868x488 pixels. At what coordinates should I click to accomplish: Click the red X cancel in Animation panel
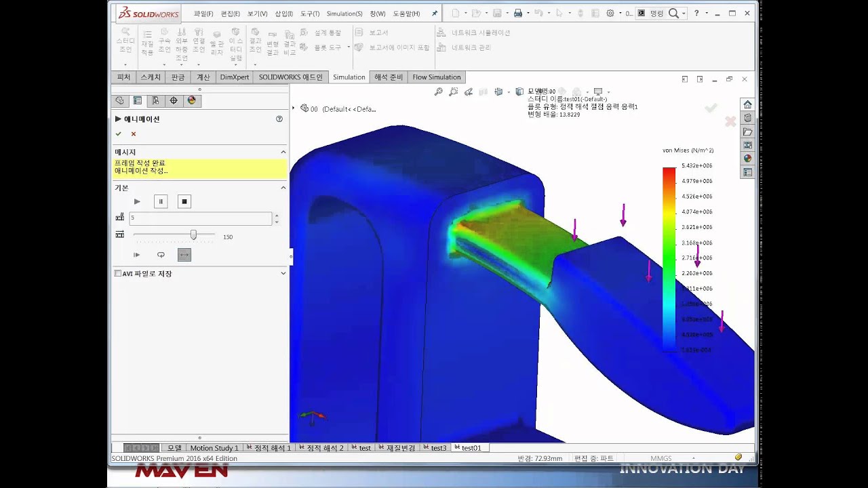134,134
